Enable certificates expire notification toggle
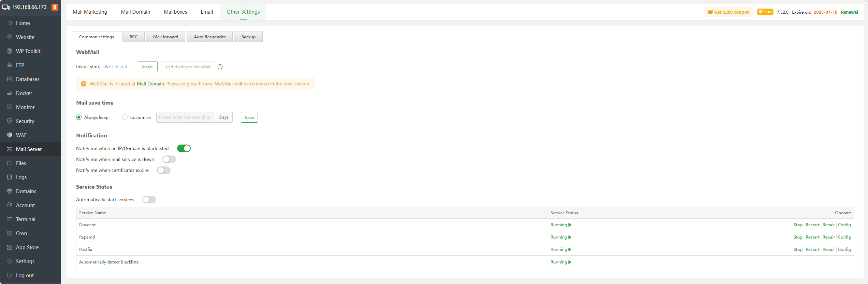Image resolution: width=868 pixels, height=284 pixels. click(x=164, y=170)
